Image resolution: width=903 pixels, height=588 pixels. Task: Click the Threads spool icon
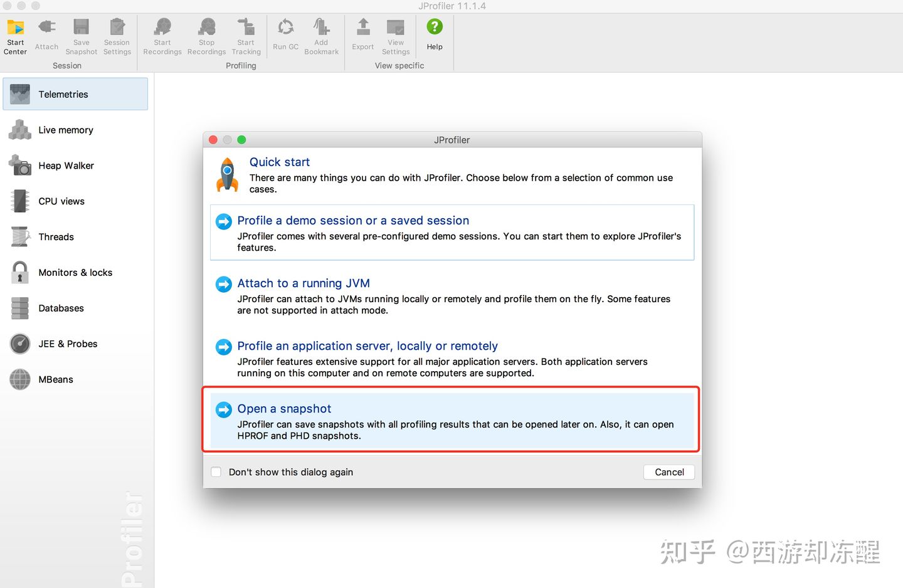pos(20,237)
